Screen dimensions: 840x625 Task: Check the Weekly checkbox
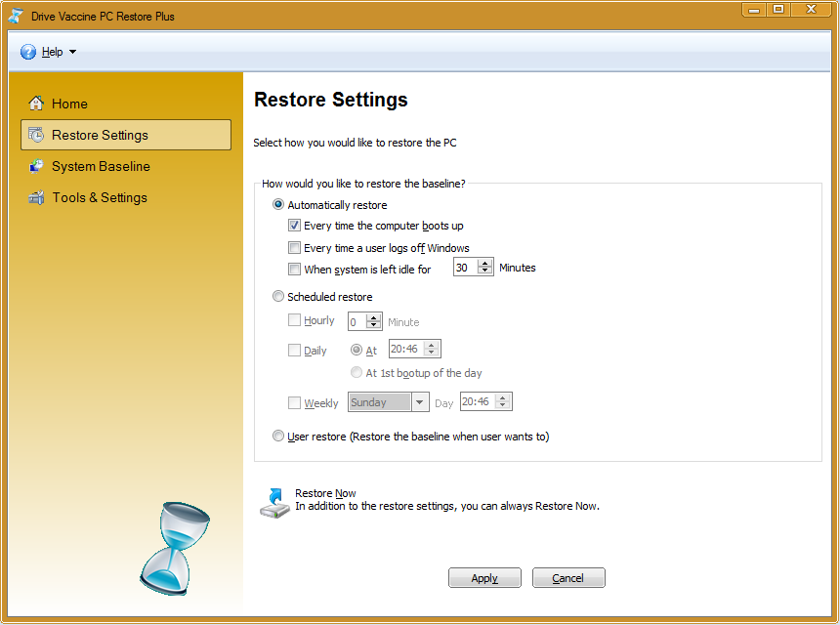(x=294, y=402)
